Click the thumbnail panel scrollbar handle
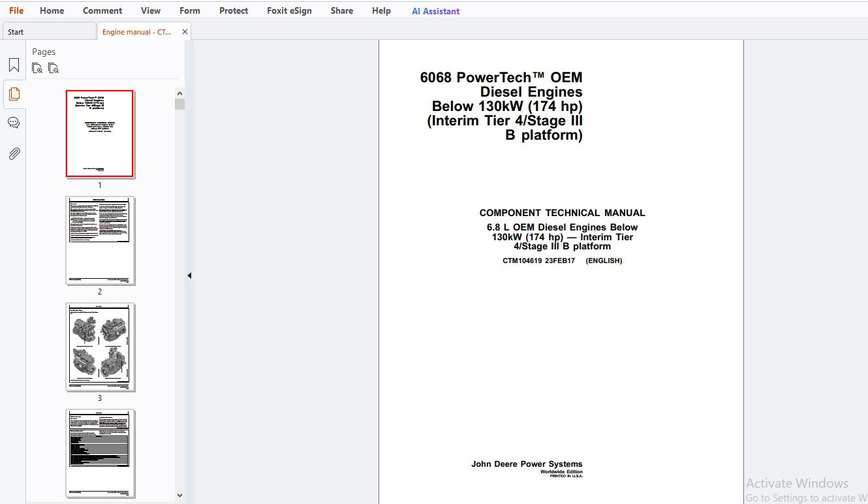868x504 pixels. pos(180,104)
